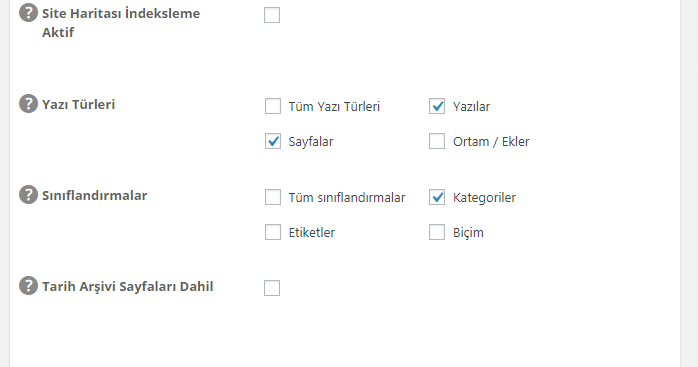
Task: Open help for Site Haritası İndeksleme Aktif
Action: click(x=28, y=13)
